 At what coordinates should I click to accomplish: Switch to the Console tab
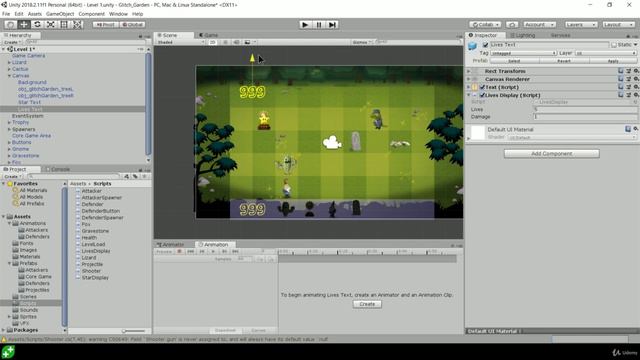pos(58,169)
